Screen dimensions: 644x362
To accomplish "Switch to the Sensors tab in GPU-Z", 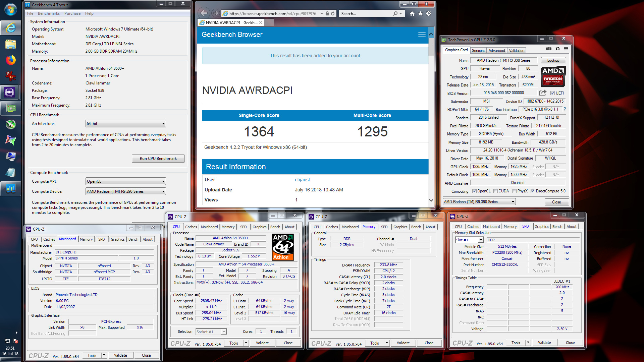I will click(x=478, y=51).
